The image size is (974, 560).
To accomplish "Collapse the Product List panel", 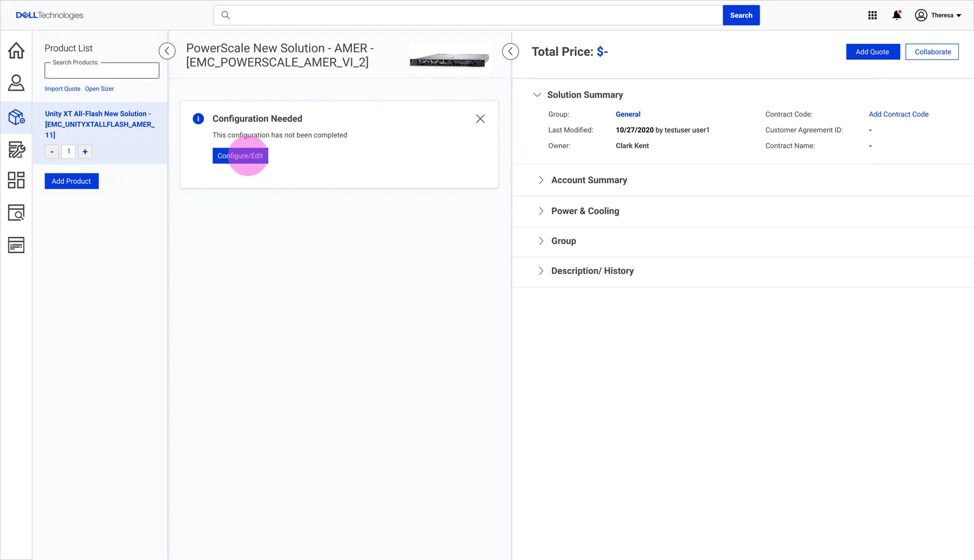I will tap(167, 51).
